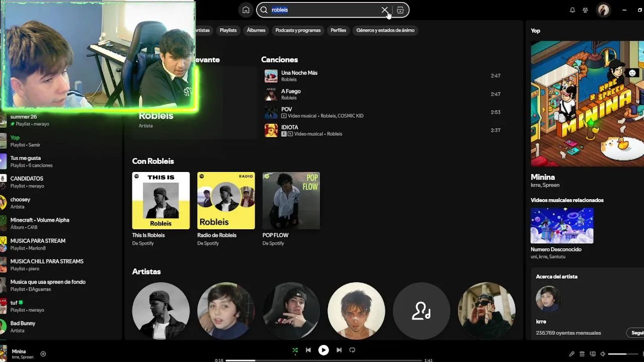This screenshot has height=362, width=644.
Task: Add Minina to Liked Songs plus icon
Action: pos(43,354)
